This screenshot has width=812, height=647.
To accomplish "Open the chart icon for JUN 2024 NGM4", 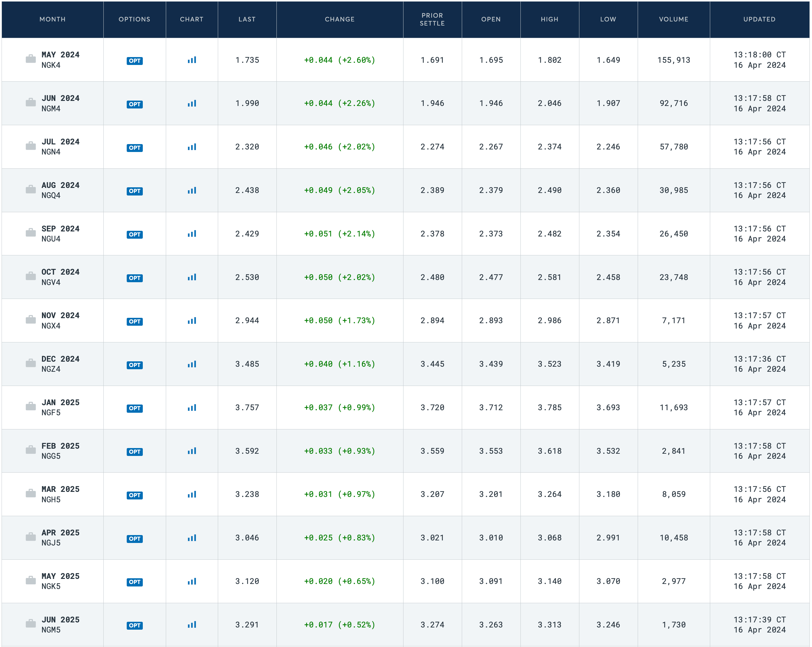I will point(192,103).
